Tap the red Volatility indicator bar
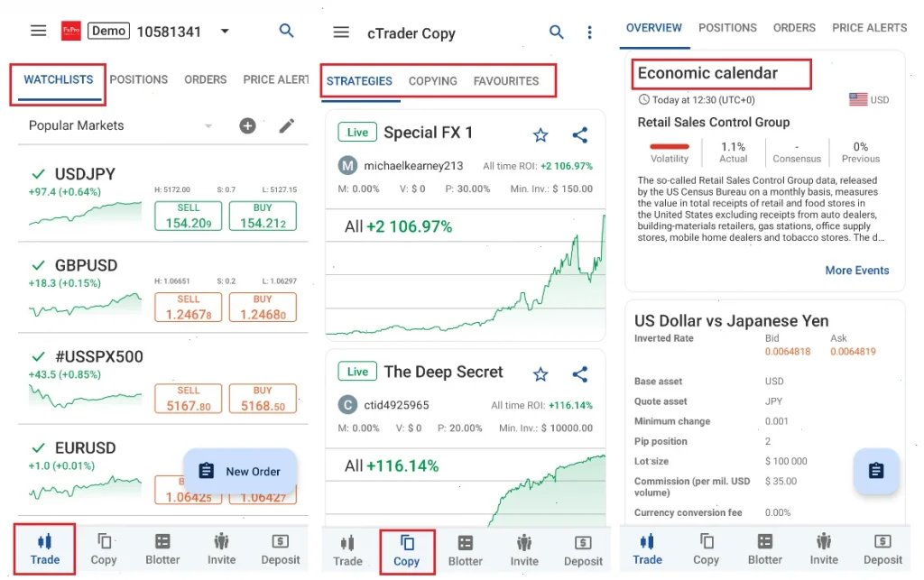924x580 pixels. coord(668,144)
